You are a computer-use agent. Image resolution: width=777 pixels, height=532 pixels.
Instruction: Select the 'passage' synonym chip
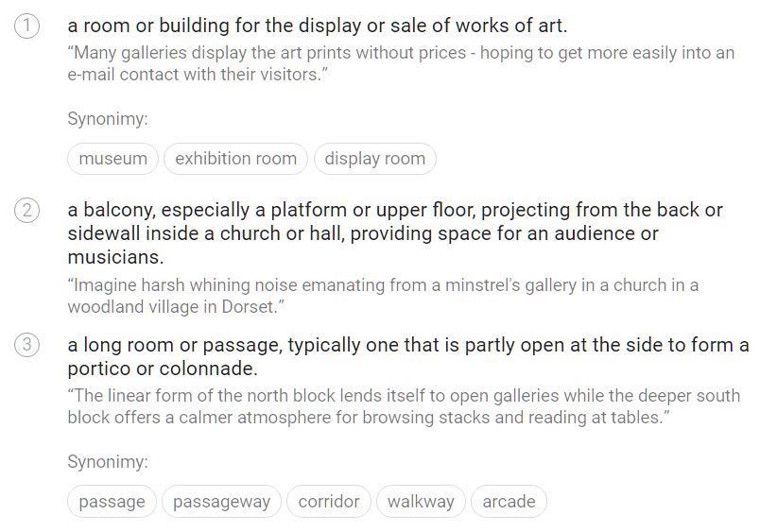click(112, 502)
